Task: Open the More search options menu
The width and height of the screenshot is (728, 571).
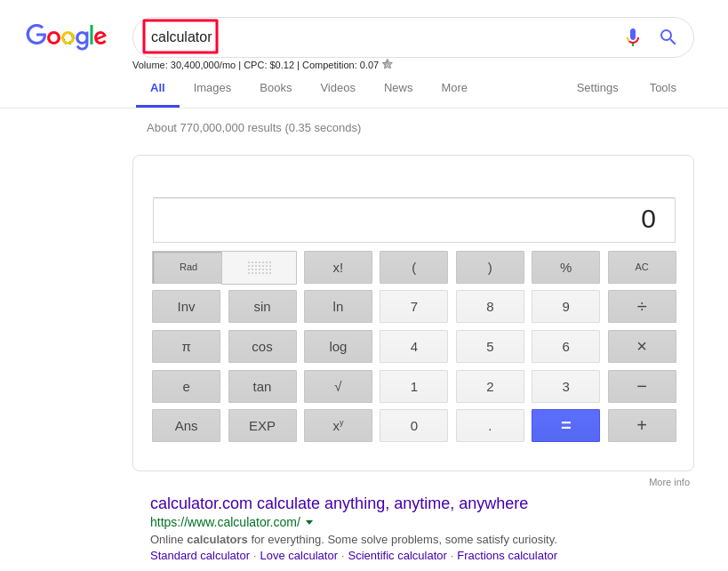Action: click(454, 88)
